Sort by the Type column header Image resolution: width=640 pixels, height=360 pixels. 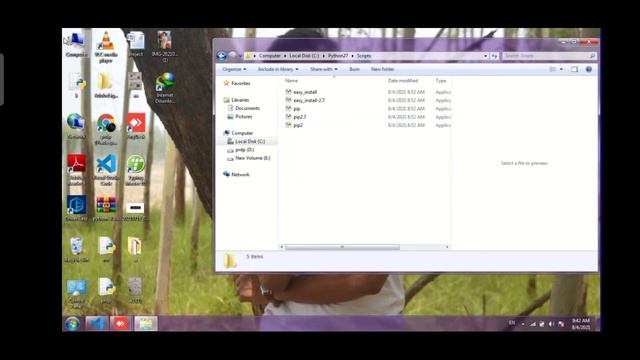pyautogui.click(x=440, y=81)
